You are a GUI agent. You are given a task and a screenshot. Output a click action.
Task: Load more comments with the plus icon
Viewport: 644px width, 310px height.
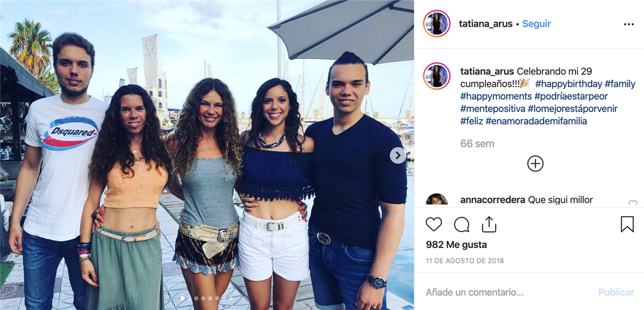tap(535, 164)
